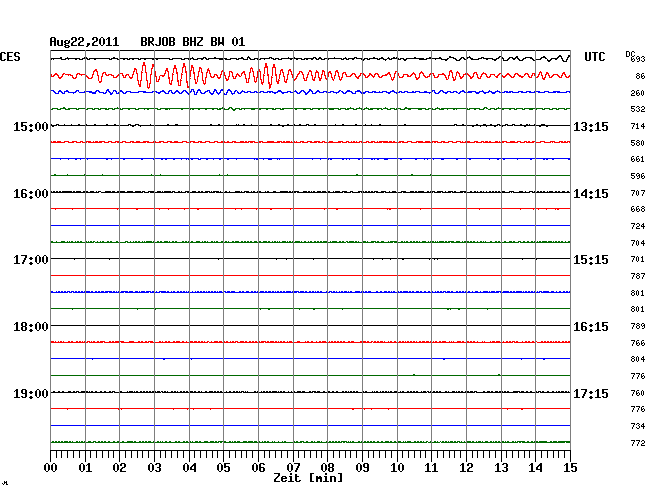Click the DC value 704
This screenshot has width=650, height=494.
638,243
